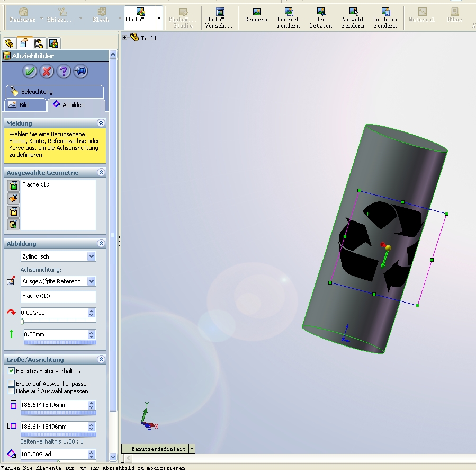Open PhotoWorks Vorschau window button
The image size is (476, 470).
click(x=219, y=18)
